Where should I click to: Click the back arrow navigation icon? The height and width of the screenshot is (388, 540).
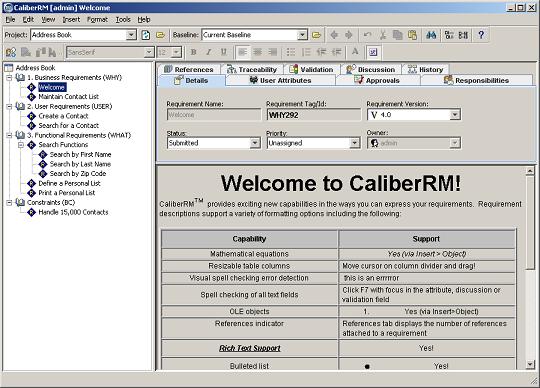pyautogui.click(x=334, y=35)
